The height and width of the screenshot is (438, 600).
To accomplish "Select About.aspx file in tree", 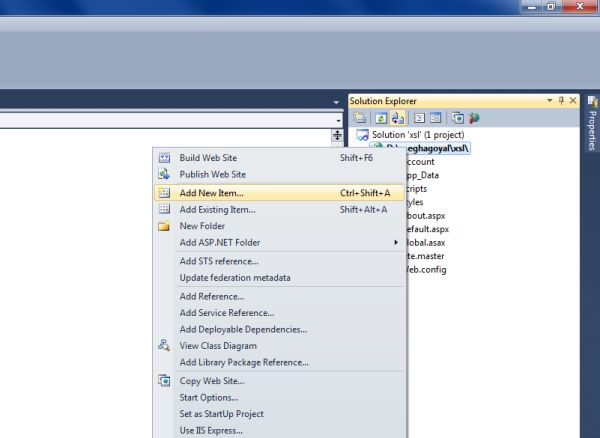I will click(x=426, y=216).
